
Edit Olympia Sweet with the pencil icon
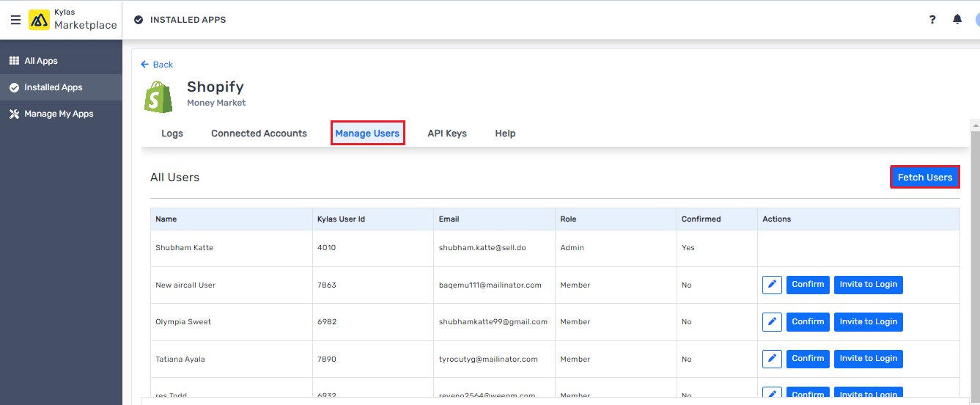click(772, 322)
